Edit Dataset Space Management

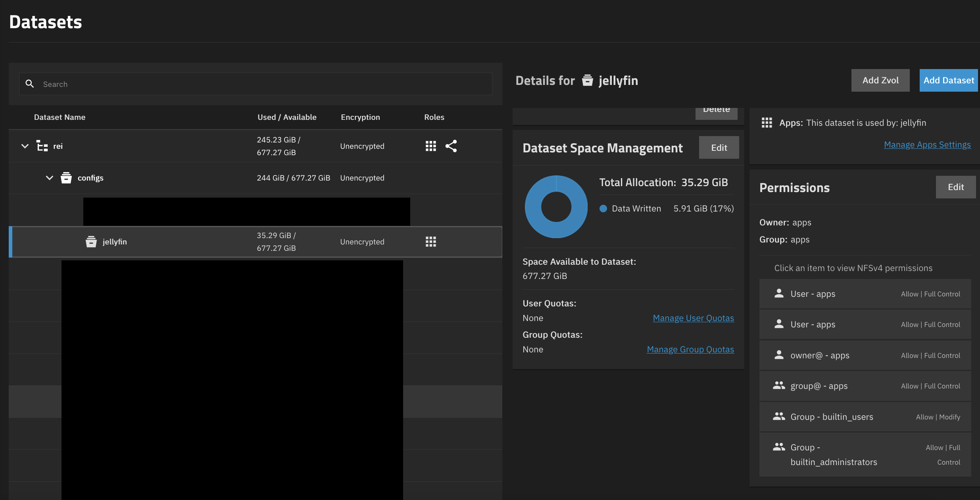tap(719, 148)
